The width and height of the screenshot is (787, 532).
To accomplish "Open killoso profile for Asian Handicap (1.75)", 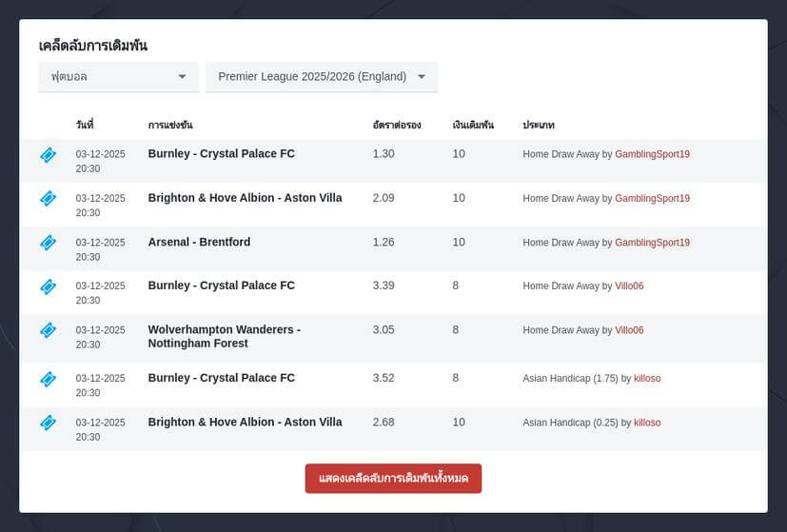I will pyautogui.click(x=647, y=379).
